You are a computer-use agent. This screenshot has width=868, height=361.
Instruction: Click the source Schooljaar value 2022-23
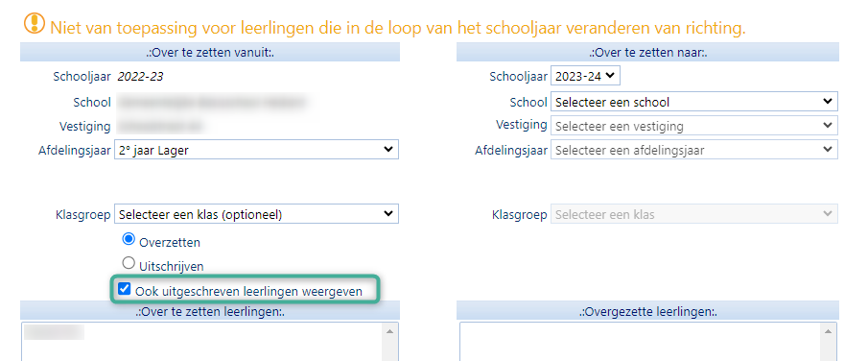pyautogui.click(x=140, y=77)
